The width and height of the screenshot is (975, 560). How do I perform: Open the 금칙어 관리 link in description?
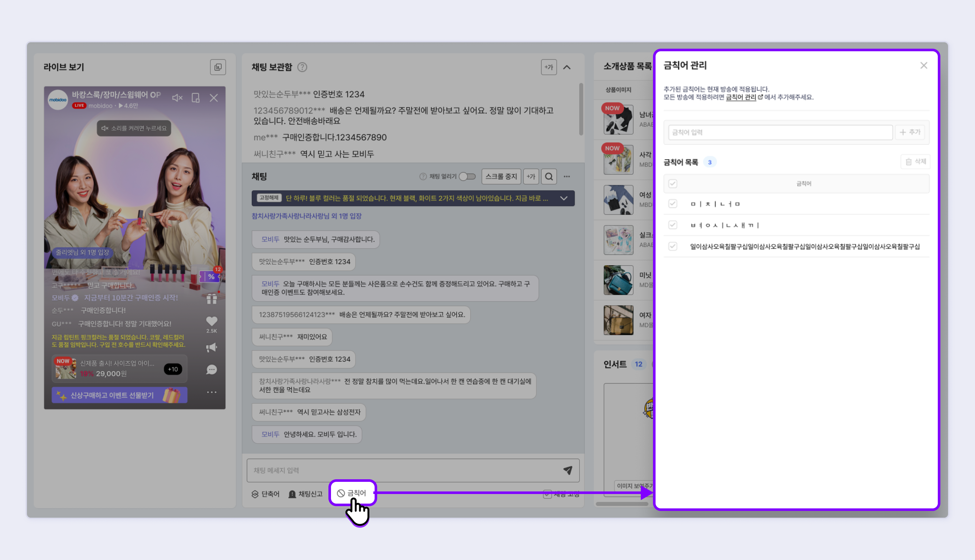click(741, 97)
